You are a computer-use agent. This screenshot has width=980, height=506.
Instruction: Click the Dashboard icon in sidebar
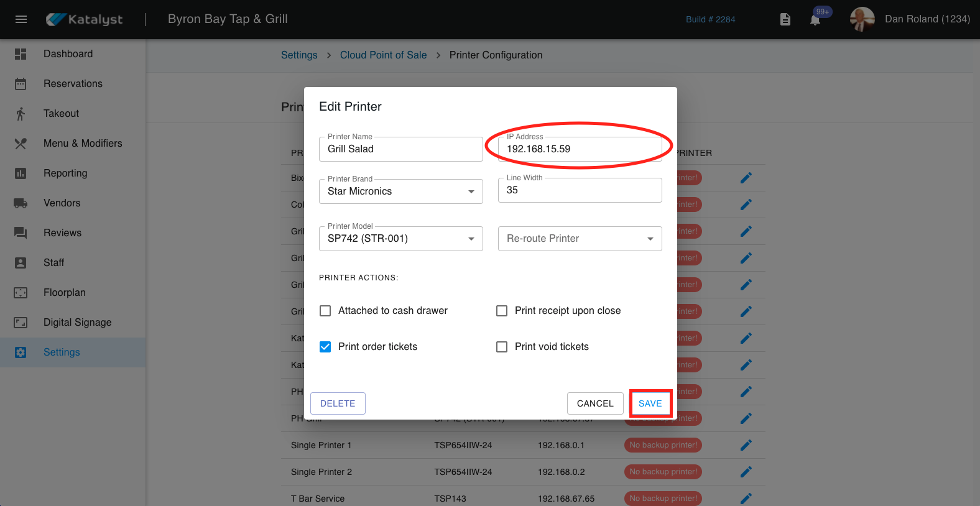tap(21, 54)
